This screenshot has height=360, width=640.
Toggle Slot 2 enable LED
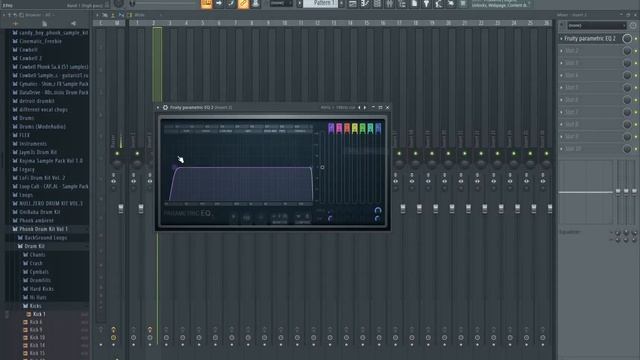(x=636, y=51)
